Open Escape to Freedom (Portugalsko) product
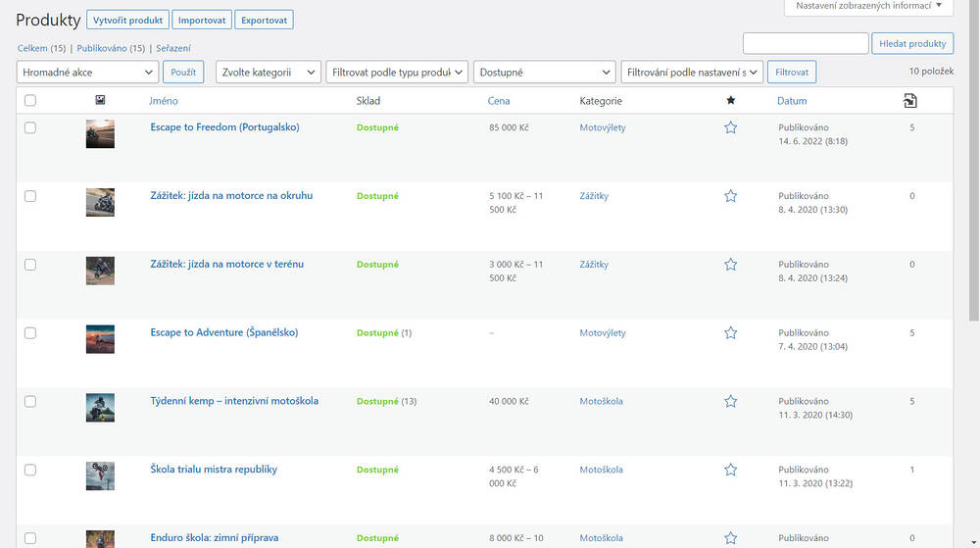Screen dimensions: 980x548 coord(225,127)
